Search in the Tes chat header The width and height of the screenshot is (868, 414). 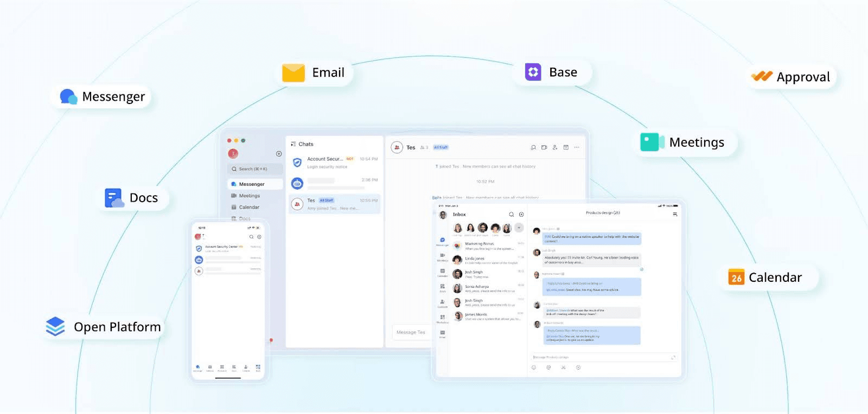(533, 147)
